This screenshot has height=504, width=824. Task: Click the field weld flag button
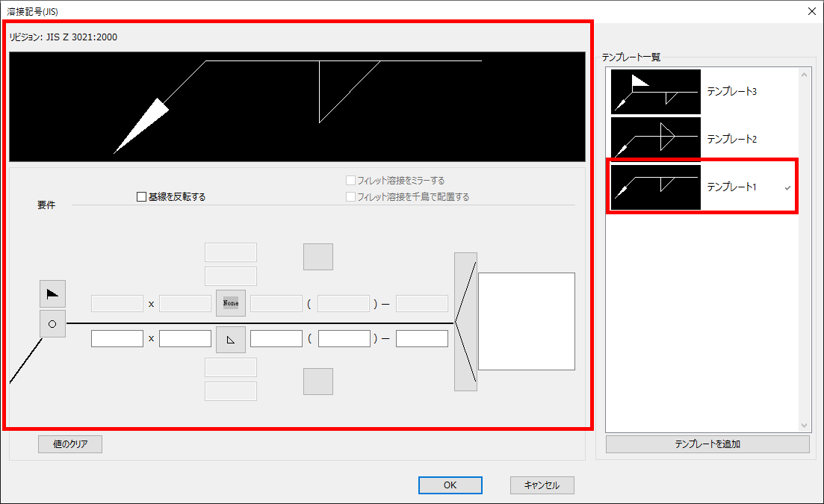click(x=52, y=294)
